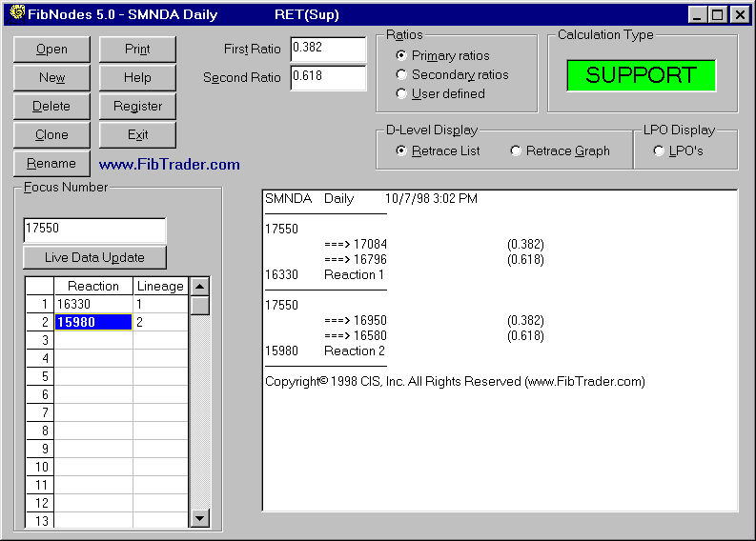Click the grid scrollbar up arrow
756x541 pixels.
pyautogui.click(x=199, y=287)
